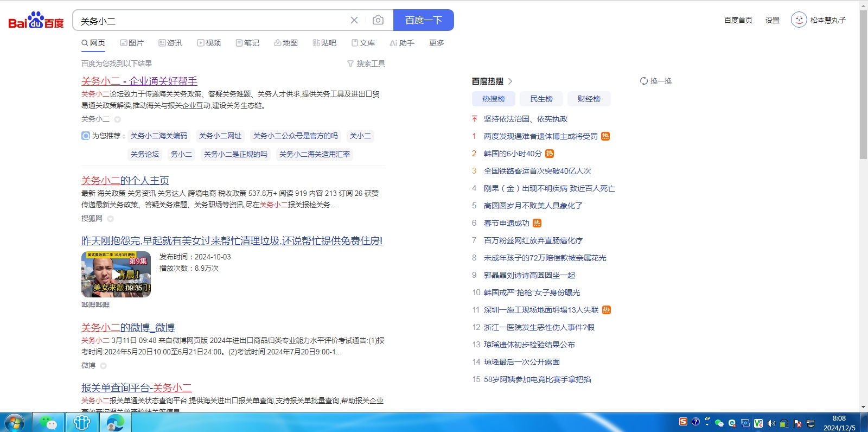Open result 报关单查询平台-关务小二

(x=137, y=387)
